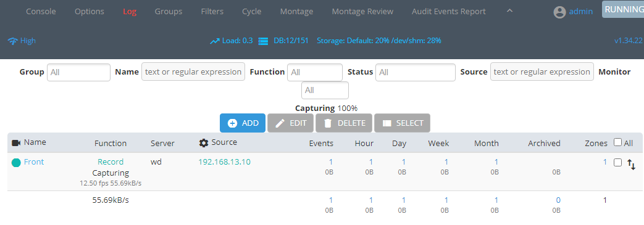Open the Front monitor link
Image resolution: width=644 pixels, height=225 pixels.
34,162
